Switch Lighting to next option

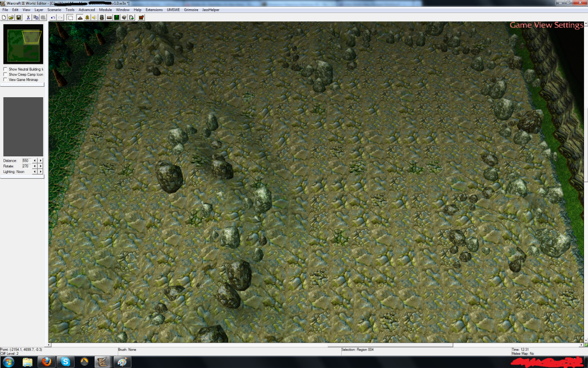41,171
